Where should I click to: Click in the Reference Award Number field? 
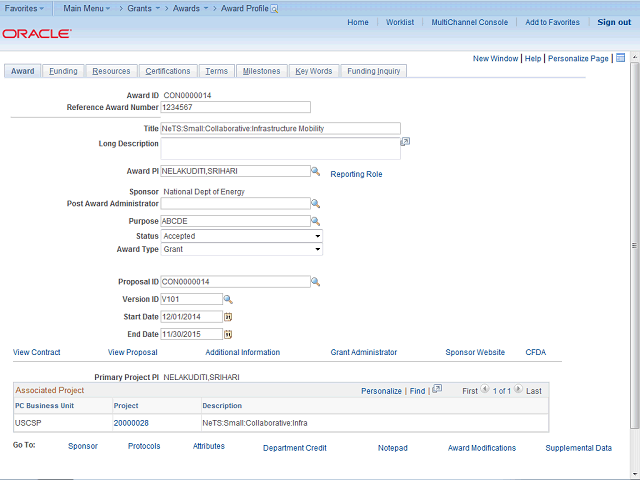tap(235, 107)
